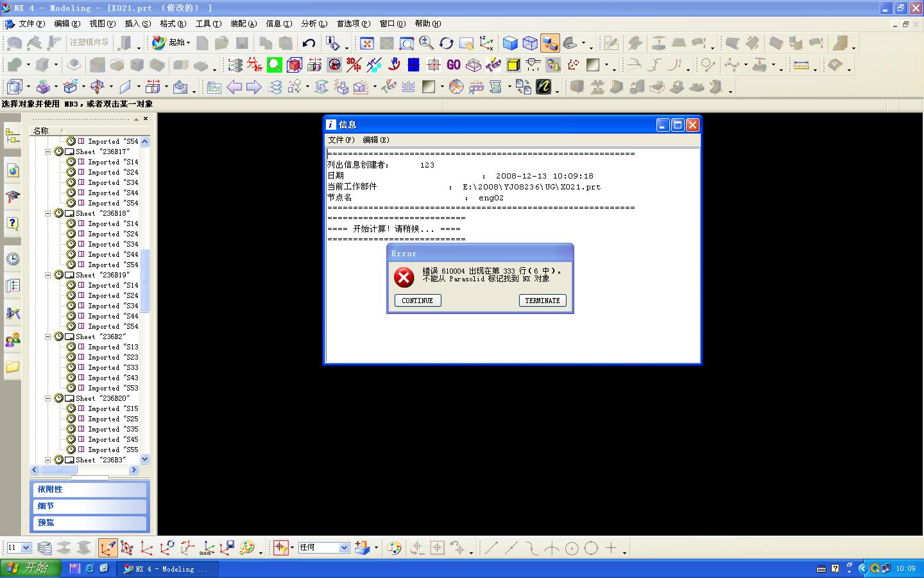This screenshot has height=578, width=924.
Task: Click the Undo arrow icon
Action: pyautogui.click(x=309, y=43)
